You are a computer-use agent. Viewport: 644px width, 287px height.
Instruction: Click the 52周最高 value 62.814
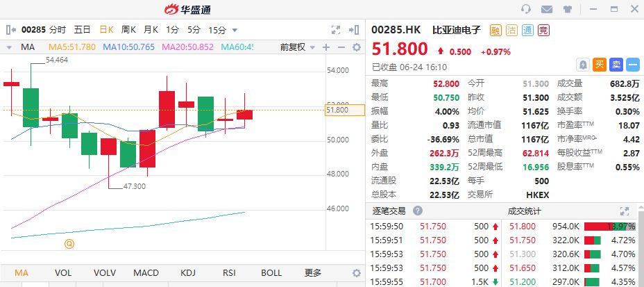coord(536,154)
